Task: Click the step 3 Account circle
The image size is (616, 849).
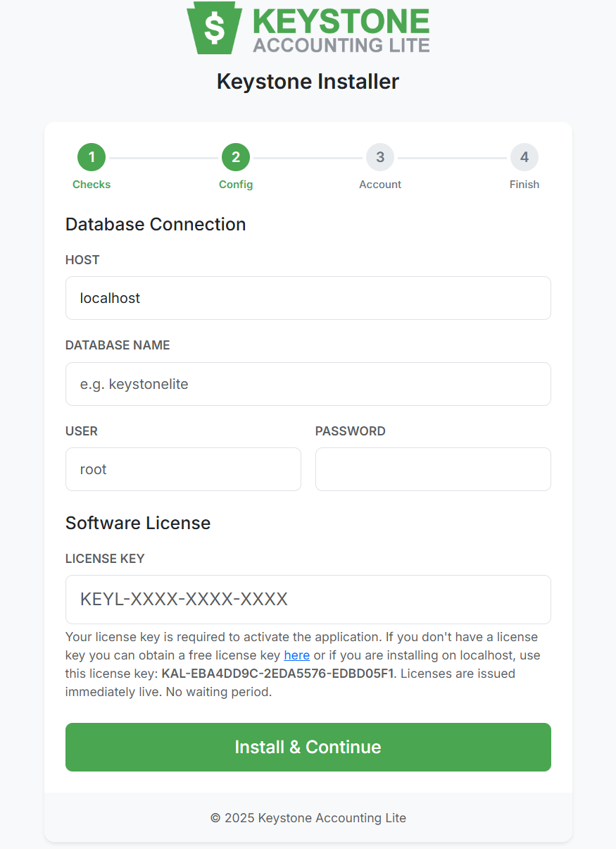Action: point(380,157)
